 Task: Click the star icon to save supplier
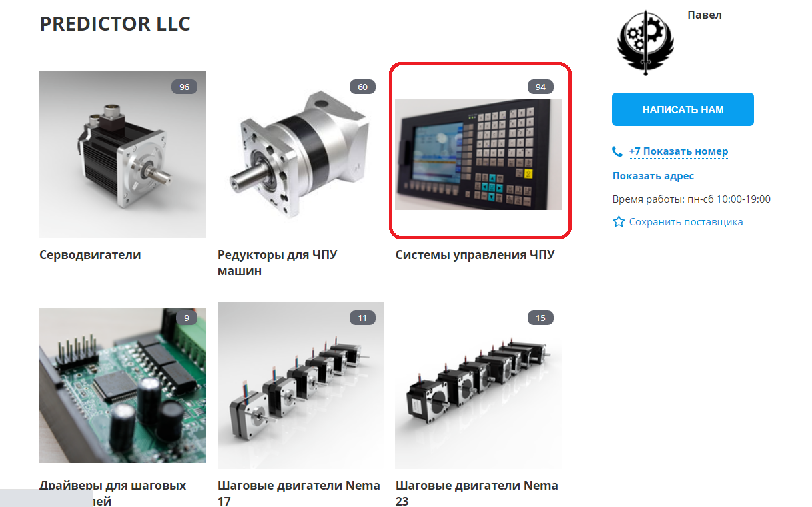[619, 221]
